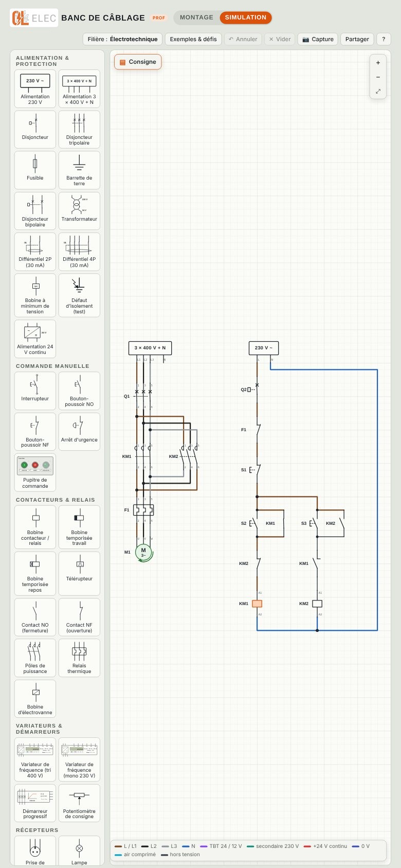Select the Bobine contacteur / relais component
This screenshot has width=401, height=868.
(35, 527)
